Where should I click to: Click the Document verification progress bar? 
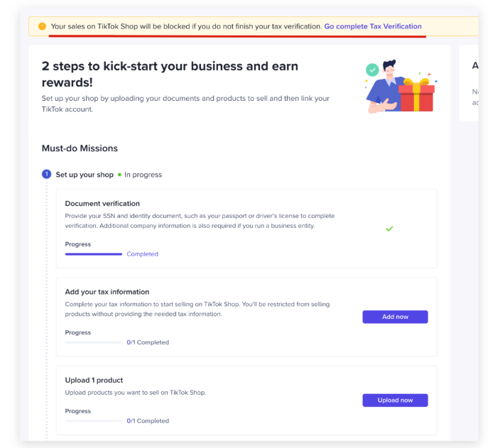94,253
